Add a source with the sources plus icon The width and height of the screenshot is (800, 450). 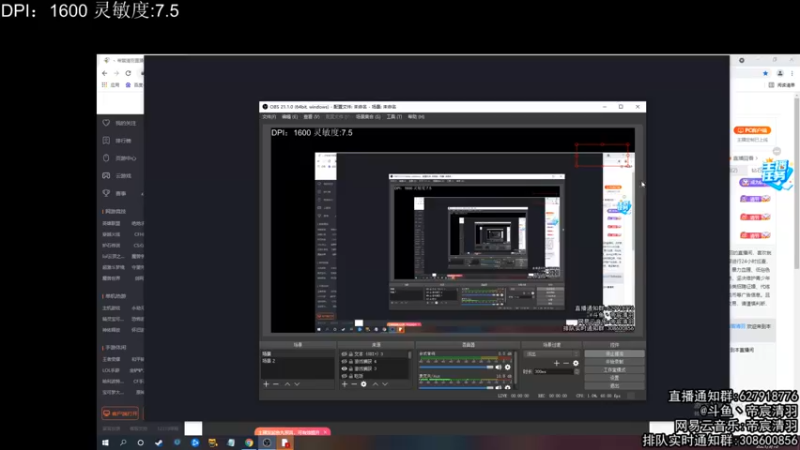click(x=344, y=384)
